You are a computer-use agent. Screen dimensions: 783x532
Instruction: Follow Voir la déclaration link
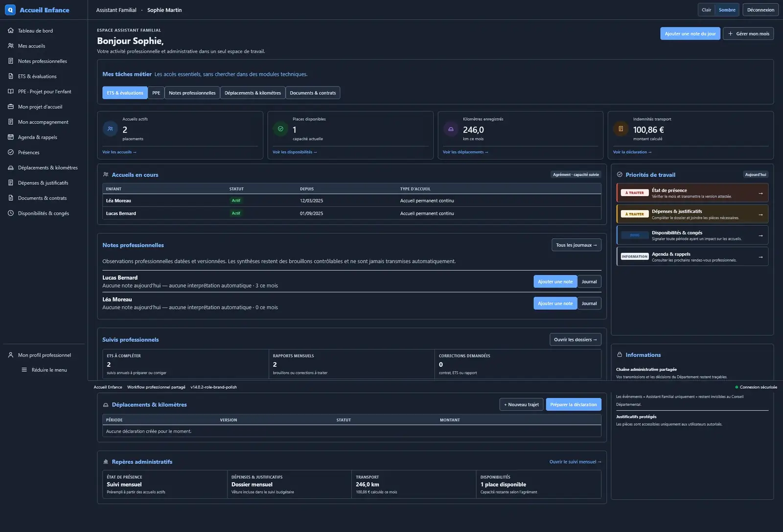click(x=632, y=152)
